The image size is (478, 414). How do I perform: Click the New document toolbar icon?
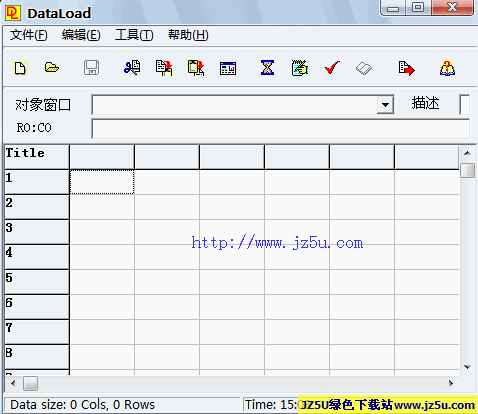[20, 68]
